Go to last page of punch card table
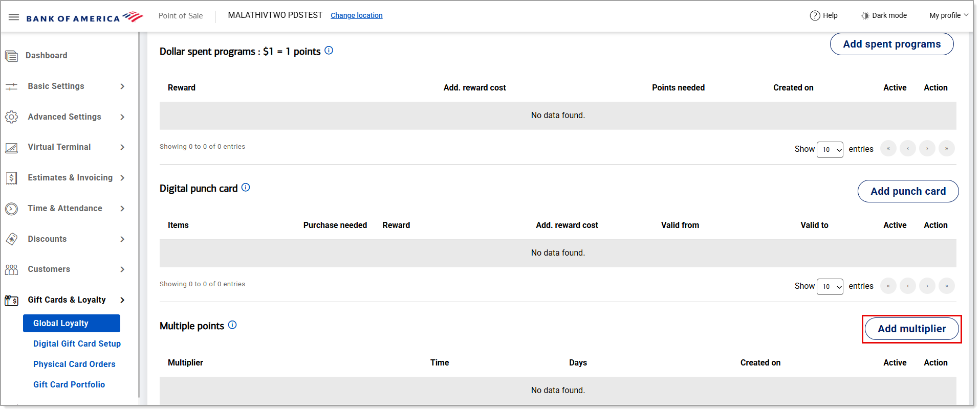This screenshot has height=412, width=980. pyautogui.click(x=947, y=286)
